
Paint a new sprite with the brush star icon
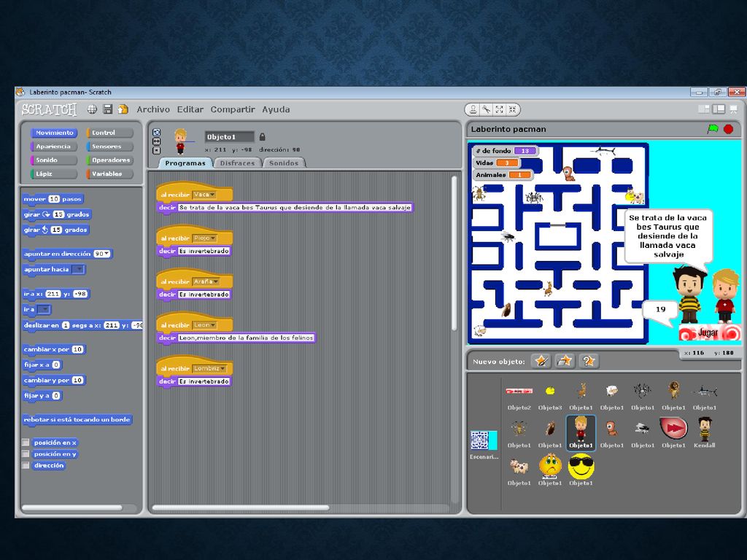click(541, 361)
